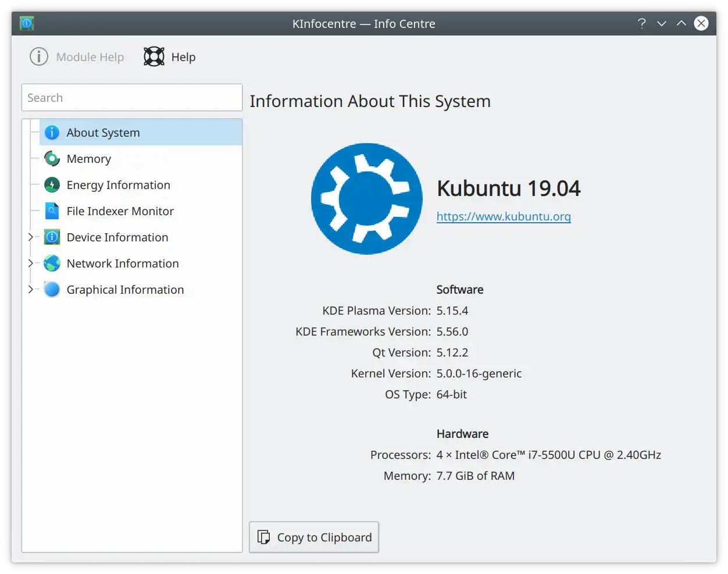Select the File Indexer Monitor icon
This screenshot has width=728, height=574.
[x=52, y=211]
